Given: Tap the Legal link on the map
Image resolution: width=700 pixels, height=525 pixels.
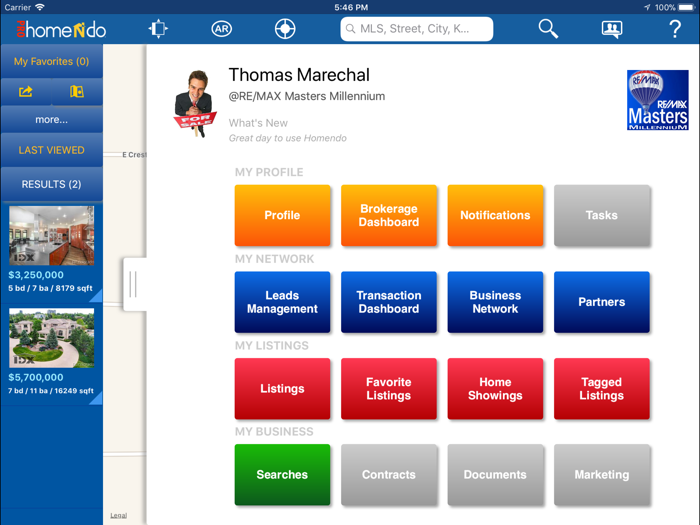Looking at the screenshot, I should pyautogui.click(x=118, y=515).
